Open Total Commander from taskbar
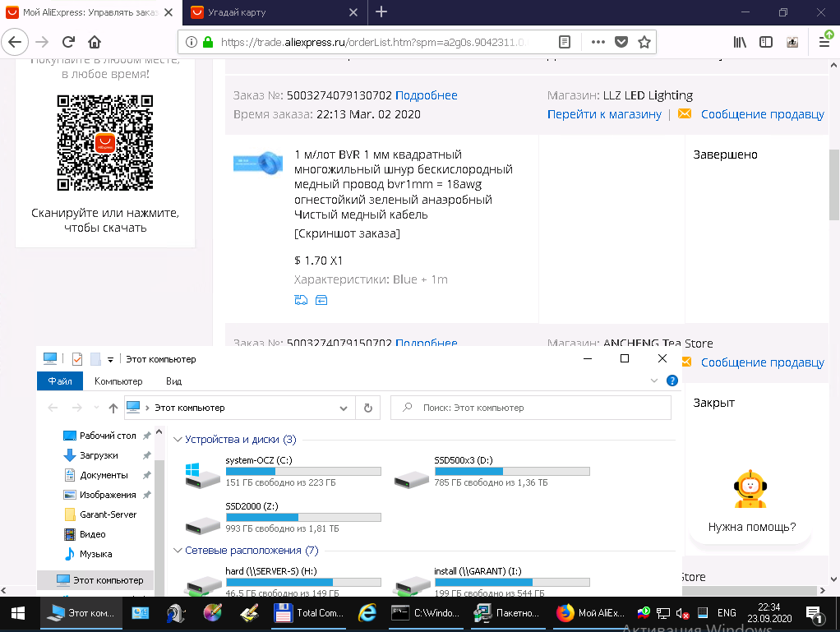The height and width of the screenshot is (632, 840). click(307, 613)
